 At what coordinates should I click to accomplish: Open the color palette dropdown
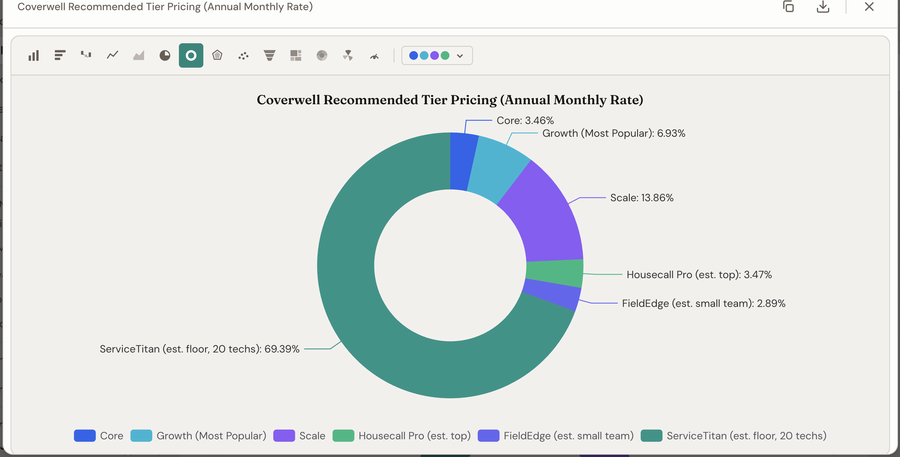click(437, 56)
